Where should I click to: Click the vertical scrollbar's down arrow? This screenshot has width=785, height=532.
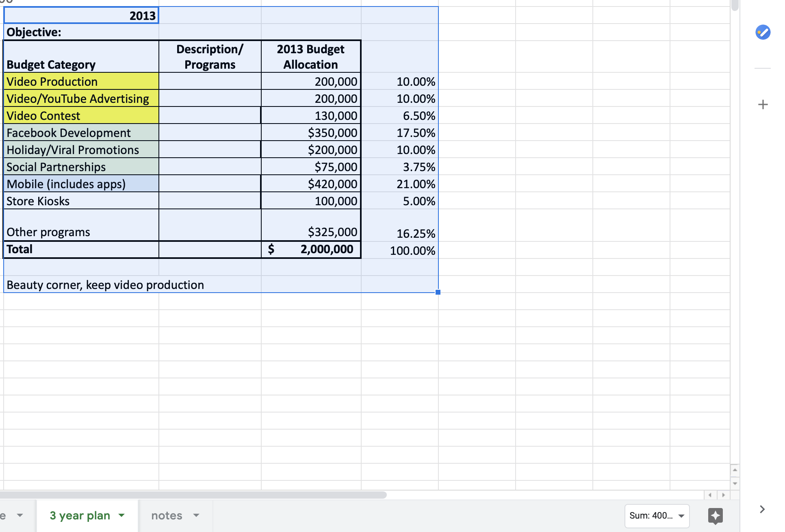735,484
